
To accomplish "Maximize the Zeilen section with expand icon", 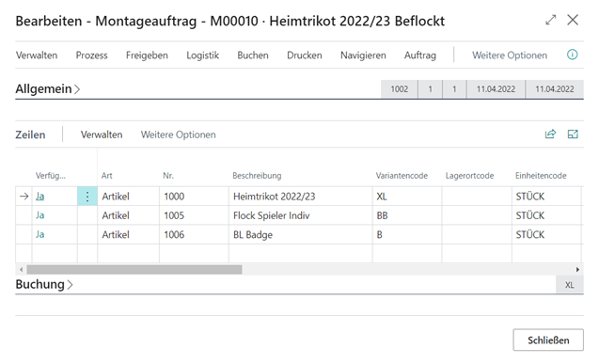I will (573, 135).
